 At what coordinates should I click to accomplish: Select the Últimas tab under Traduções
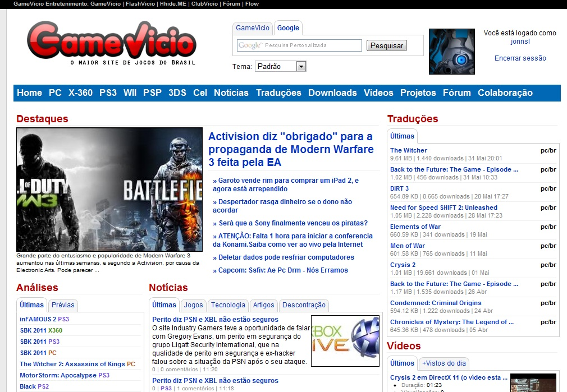tap(402, 136)
